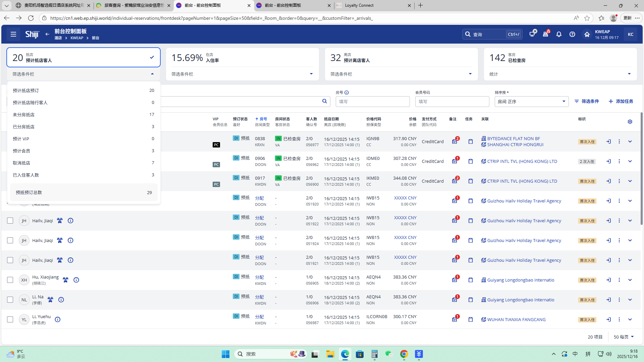
Task: Select checkbox for Li, Na row
Action: click(x=10, y=300)
